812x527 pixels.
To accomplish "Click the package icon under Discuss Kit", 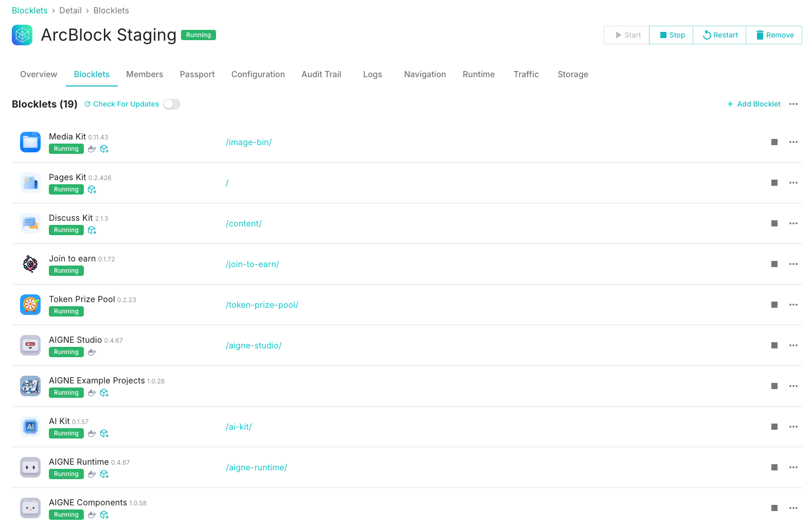I will 92,230.
